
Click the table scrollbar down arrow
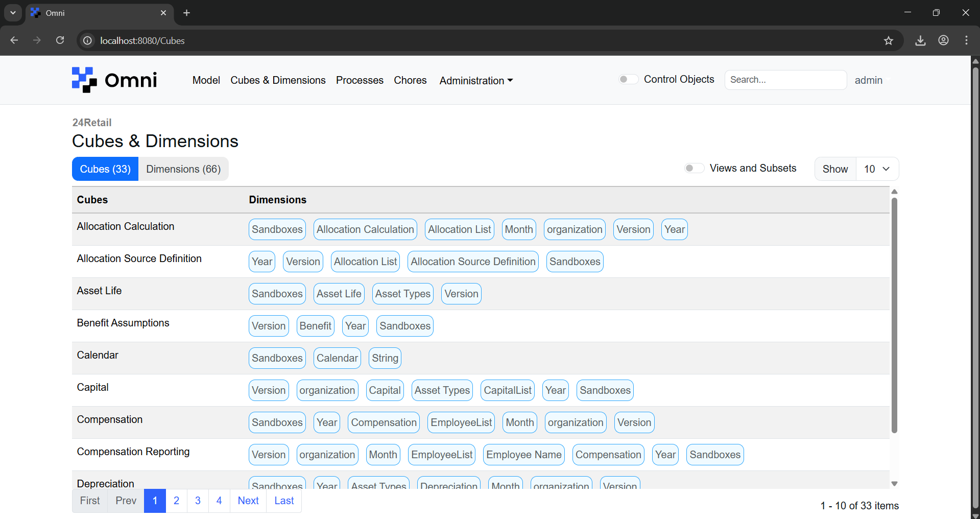pyautogui.click(x=894, y=484)
